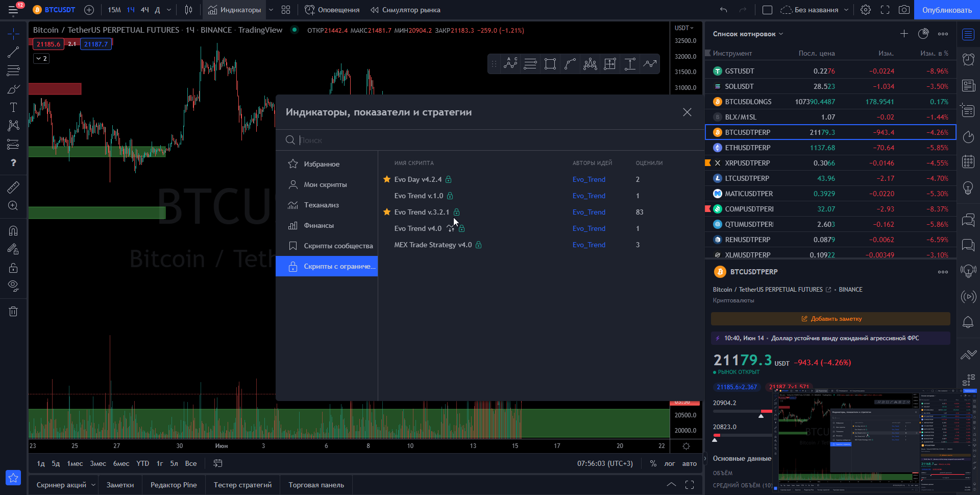Toggle percent price scale
The width and height of the screenshot is (980, 495).
pos(653,463)
